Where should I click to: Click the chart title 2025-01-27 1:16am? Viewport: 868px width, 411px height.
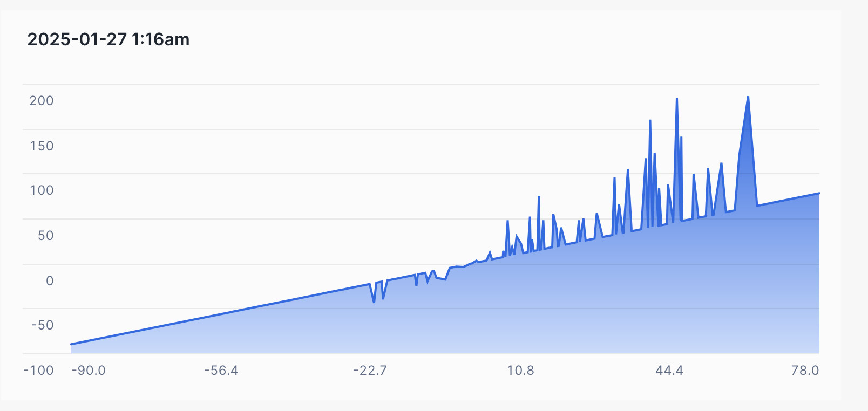click(x=109, y=39)
